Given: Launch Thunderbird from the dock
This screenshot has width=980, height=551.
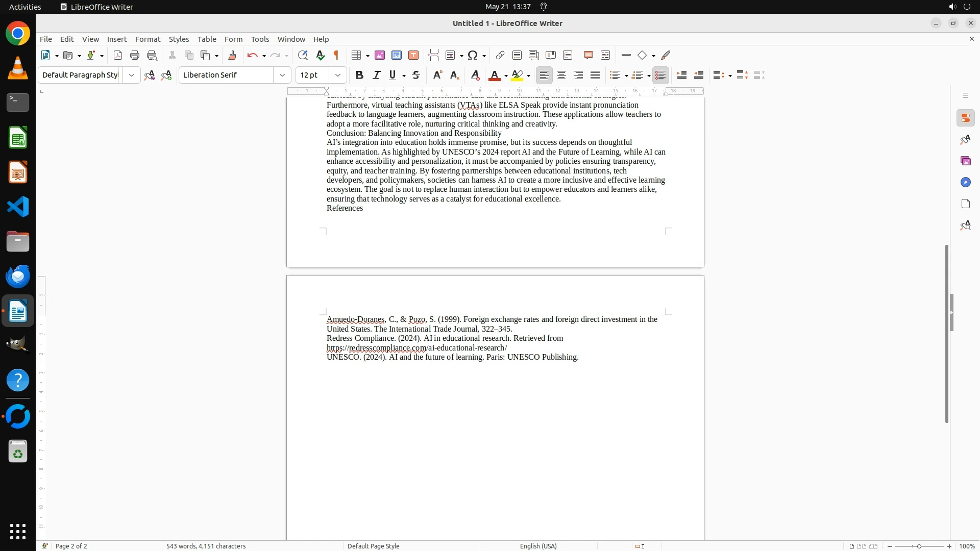Looking at the screenshot, I should pos(18,276).
